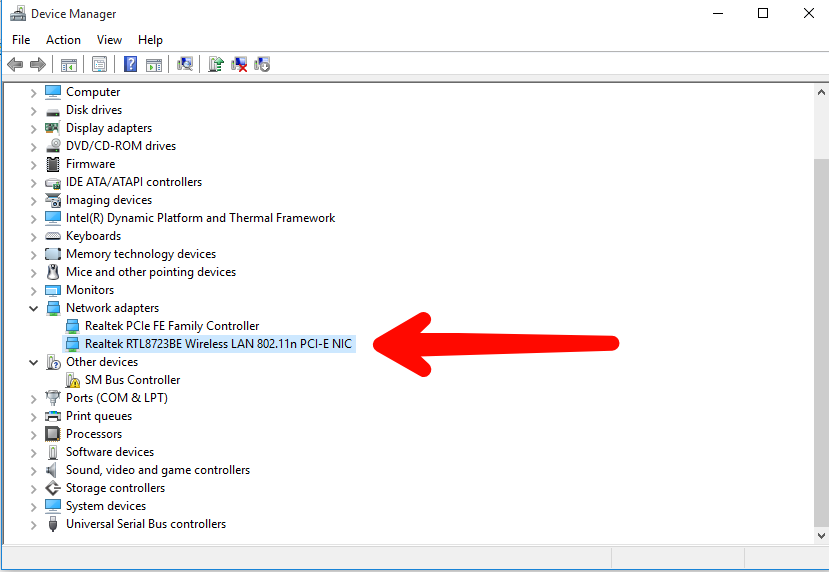Toggle the Show/Hide Console Tree toolbar icon
The height and width of the screenshot is (572, 829).
(x=69, y=64)
